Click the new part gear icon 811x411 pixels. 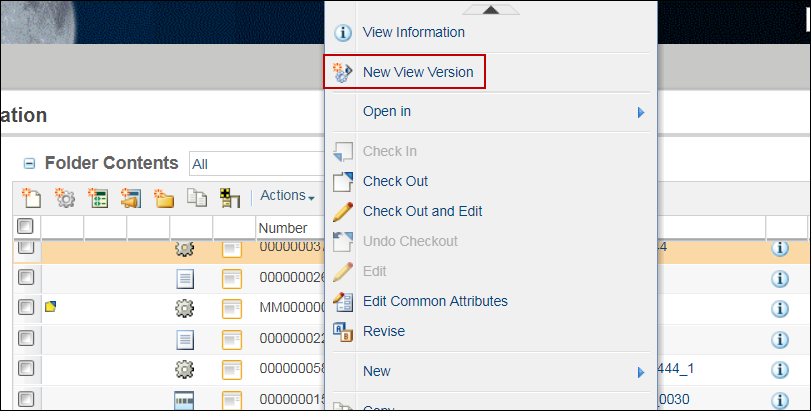point(65,197)
